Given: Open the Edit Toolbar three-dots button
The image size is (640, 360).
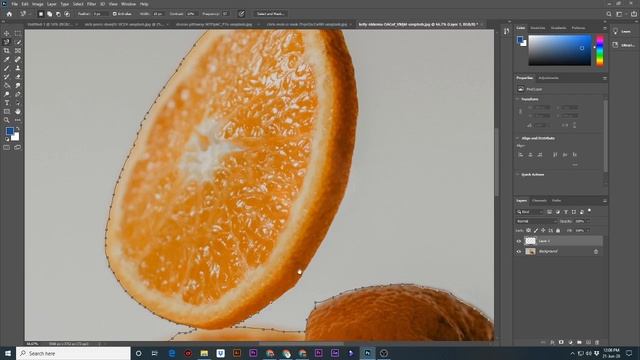Looking at the screenshot, I should coord(18,120).
